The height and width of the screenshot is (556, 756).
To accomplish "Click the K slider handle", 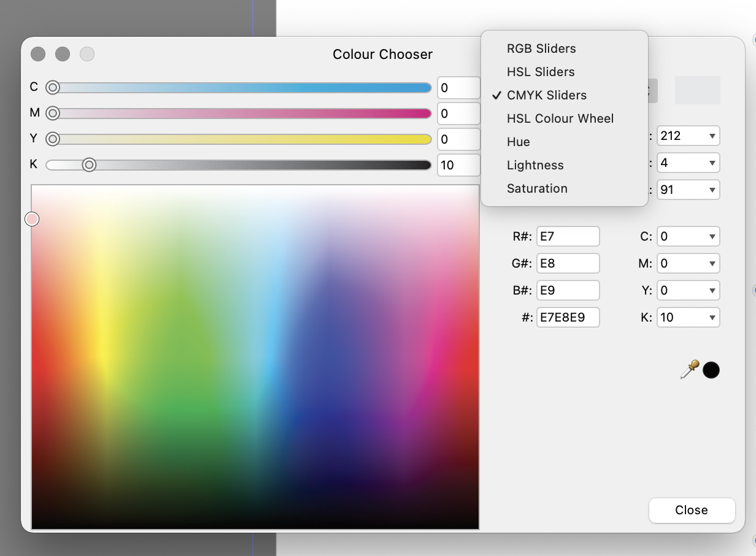I will (x=89, y=165).
